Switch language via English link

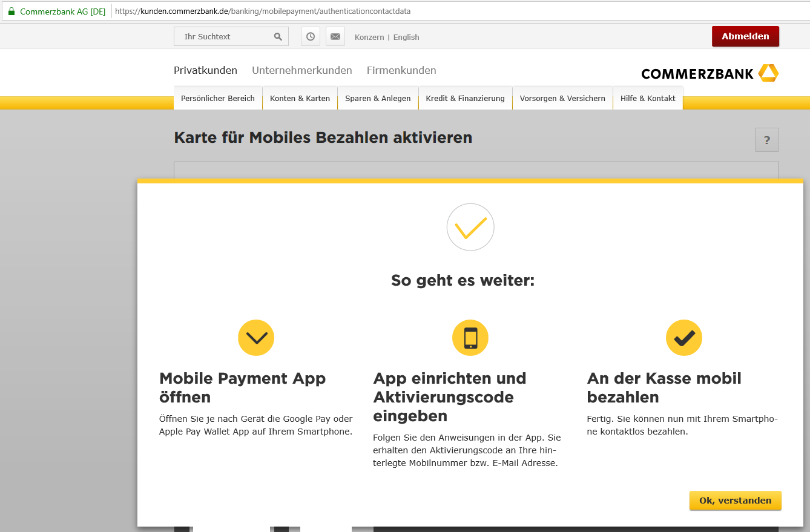coord(406,38)
